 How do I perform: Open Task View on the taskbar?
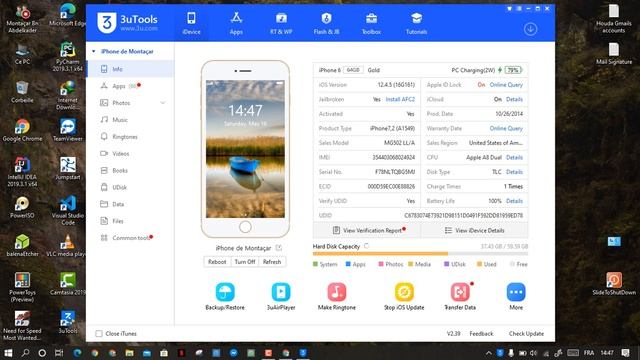(59, 353)
